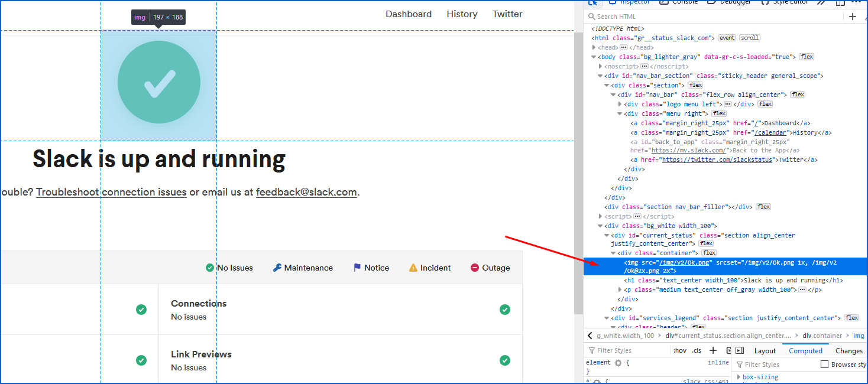Image resolution: width=868 pixels, height=384 pixels.
Task: Open the Changes tab
Action: [x=849, y=351]
